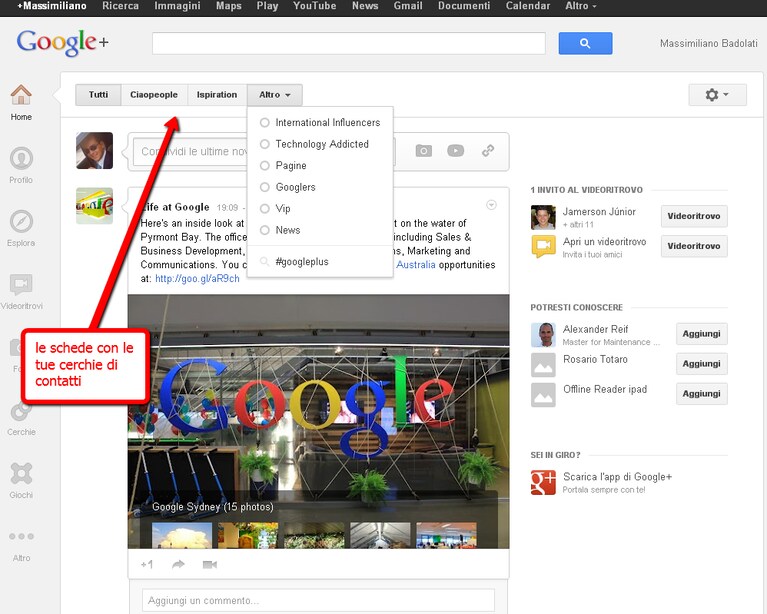
Task: Start a hangout with camcorder icon under post
Action: tap(210, 565)
